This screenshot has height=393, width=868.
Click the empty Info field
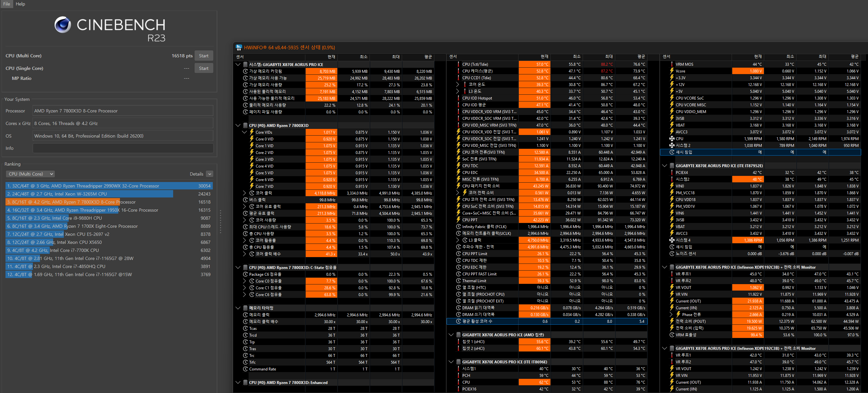[123, 148]
